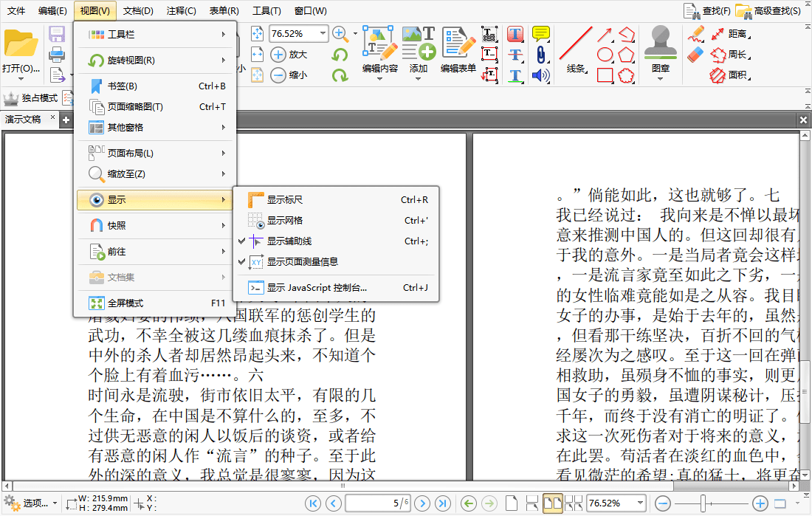Viewport: 812px width, 516px height.
Task: Select the file attachment paperclip tool
Action: pos(541,55)
